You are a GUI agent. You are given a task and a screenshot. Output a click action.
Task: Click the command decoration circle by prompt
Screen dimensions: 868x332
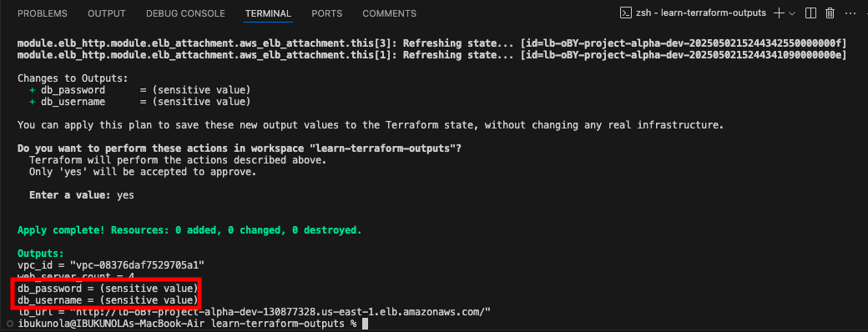pos(11,323)
